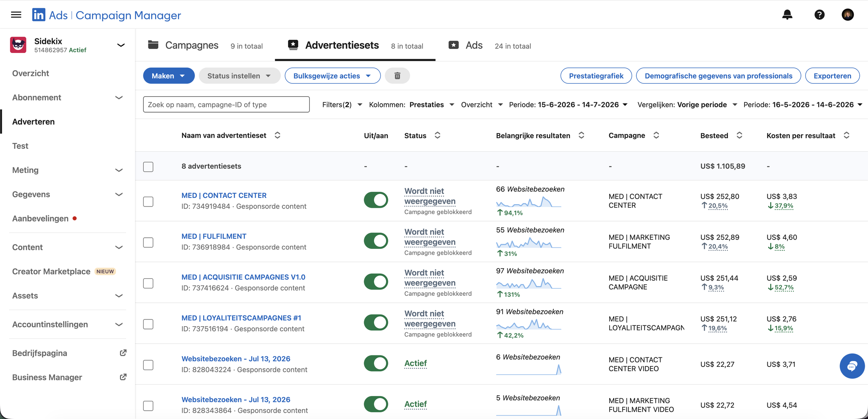Click the Exporteren button
868x419 pixels.
[832, 76]
